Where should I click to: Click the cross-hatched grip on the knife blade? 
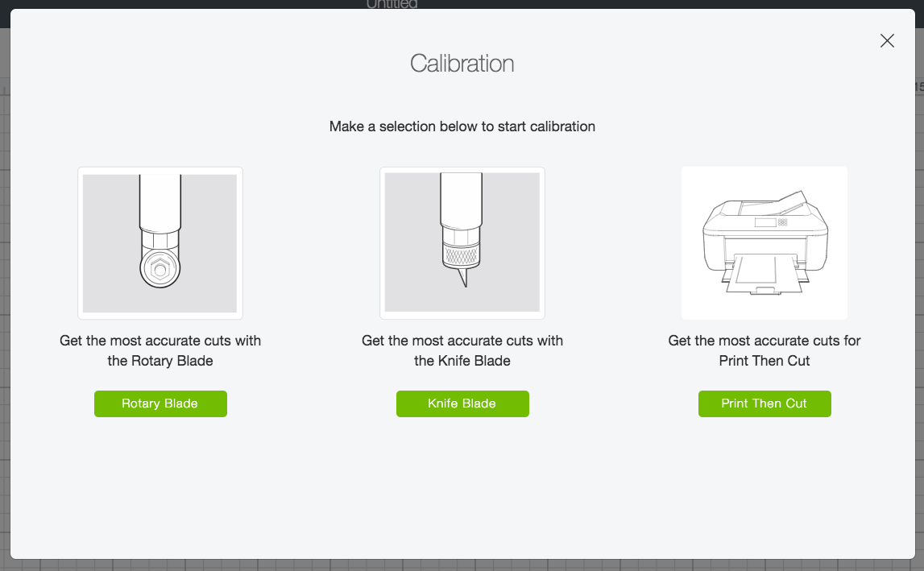point(462,255)
